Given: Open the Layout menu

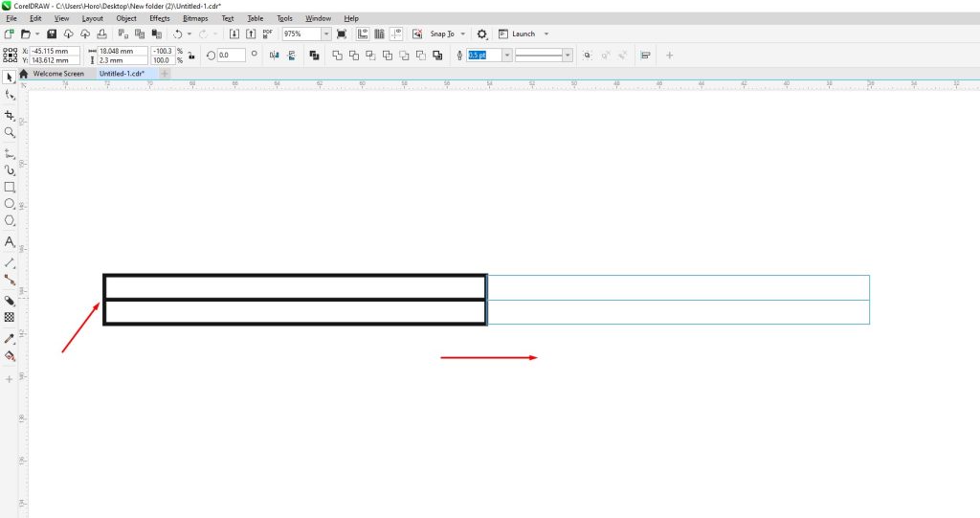Looking at the screenshot, I should pos(93,18).
